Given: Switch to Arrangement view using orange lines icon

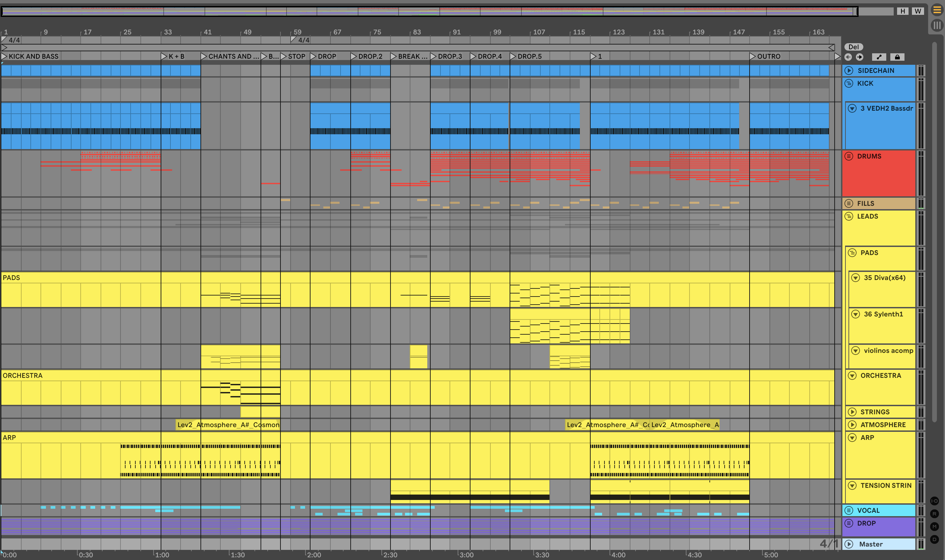Looking at the screenshot, I should click(x=937, y=10).
